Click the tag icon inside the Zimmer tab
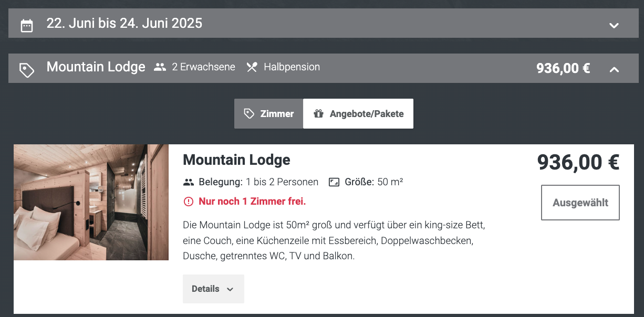644x317 pixels. click(249, 113)
